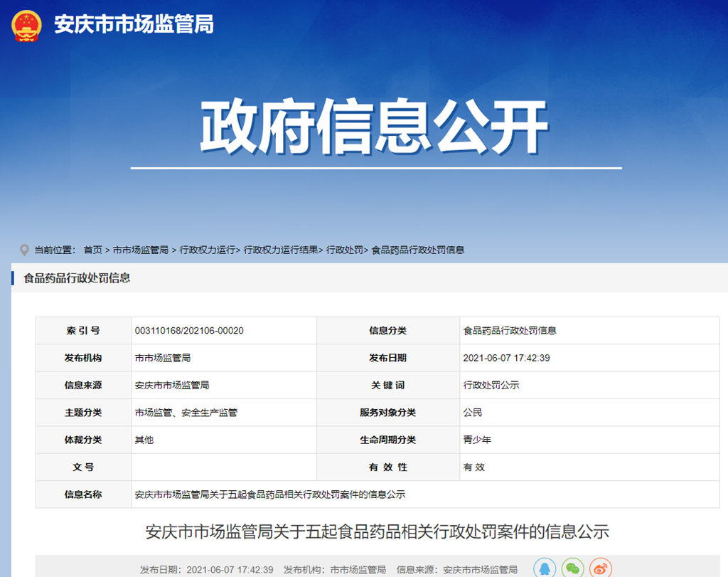Screen dimensions: 728x577
Task: Click keyword value 行政处罚公示
Action: [x=491, y=385]
